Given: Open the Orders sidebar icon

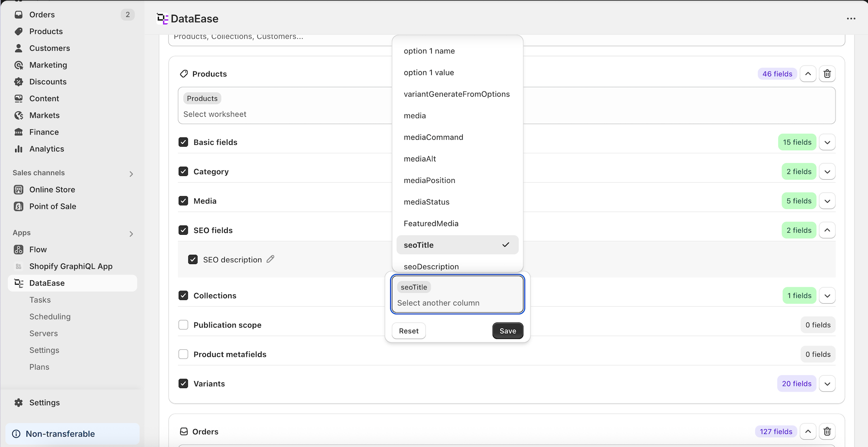Looking at the screenshot, I should (x=19, y=14).
